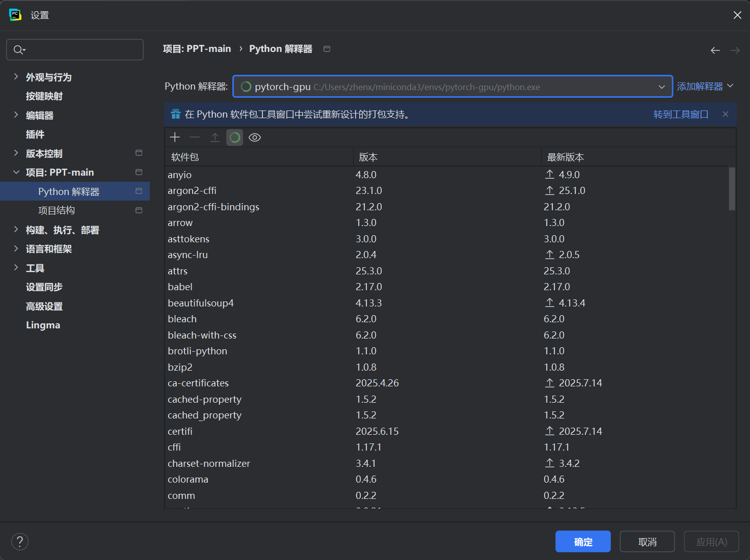The image size is (750, 560).
Task: Dismiss the packaging support banner
Action: [x=726, y=114]
